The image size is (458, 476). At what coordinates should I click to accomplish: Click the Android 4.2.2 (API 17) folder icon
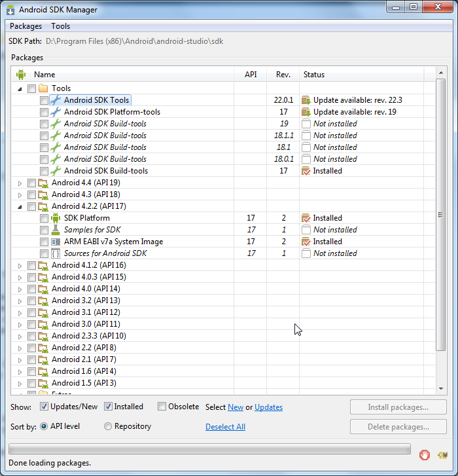[43, 207]
